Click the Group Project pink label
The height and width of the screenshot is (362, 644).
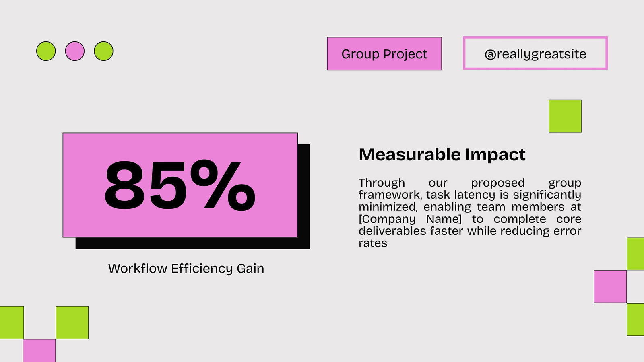[384, 54]
